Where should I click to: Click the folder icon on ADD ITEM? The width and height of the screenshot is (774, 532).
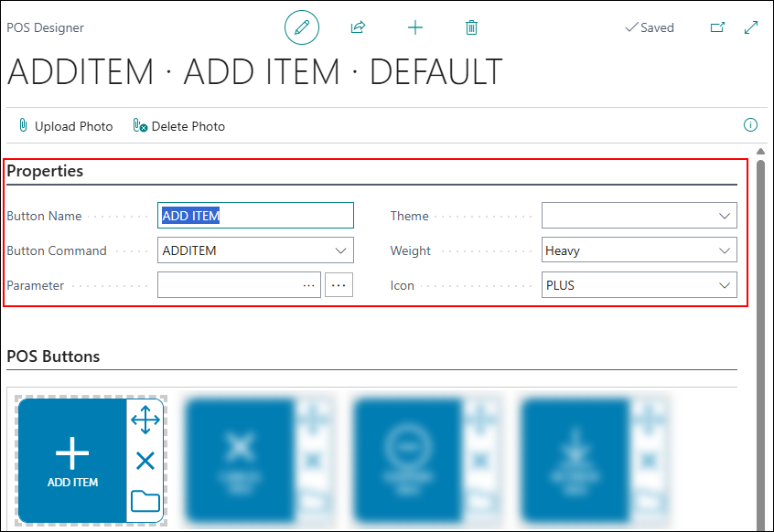(145, 501)
